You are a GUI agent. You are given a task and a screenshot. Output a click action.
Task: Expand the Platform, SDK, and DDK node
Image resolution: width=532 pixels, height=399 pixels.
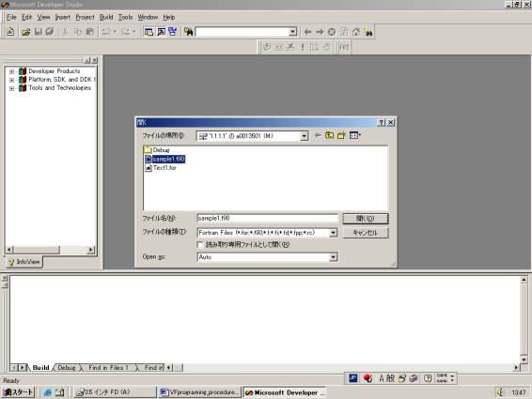tap(12, 80)
